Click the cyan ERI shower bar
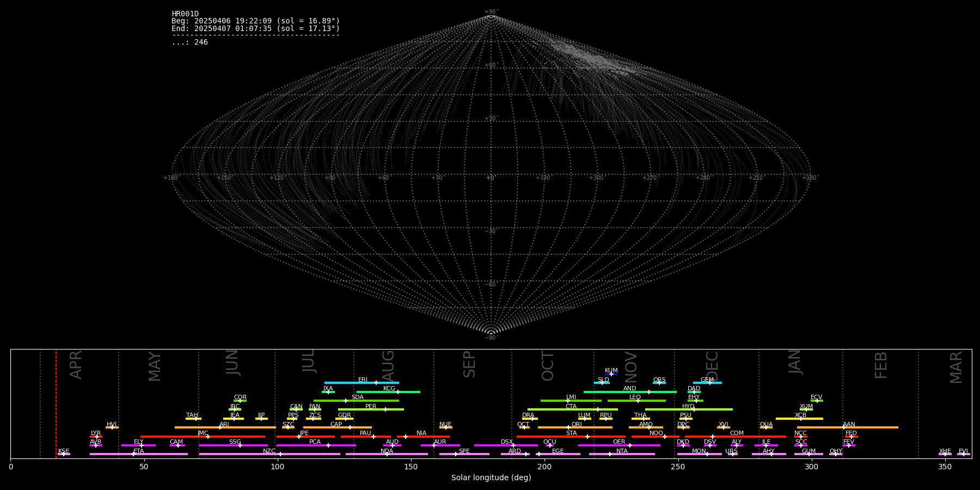This screenshot has width=980, height=490. [362, 383]
